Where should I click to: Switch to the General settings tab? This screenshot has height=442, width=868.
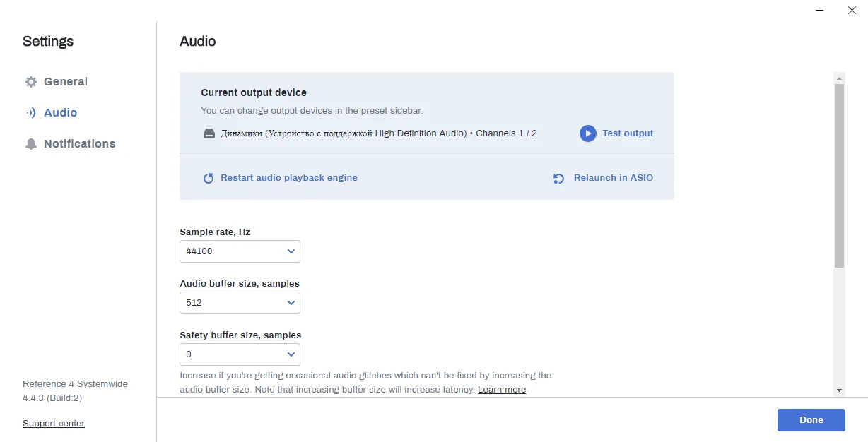pyautogui.click(x=65, y=82)
